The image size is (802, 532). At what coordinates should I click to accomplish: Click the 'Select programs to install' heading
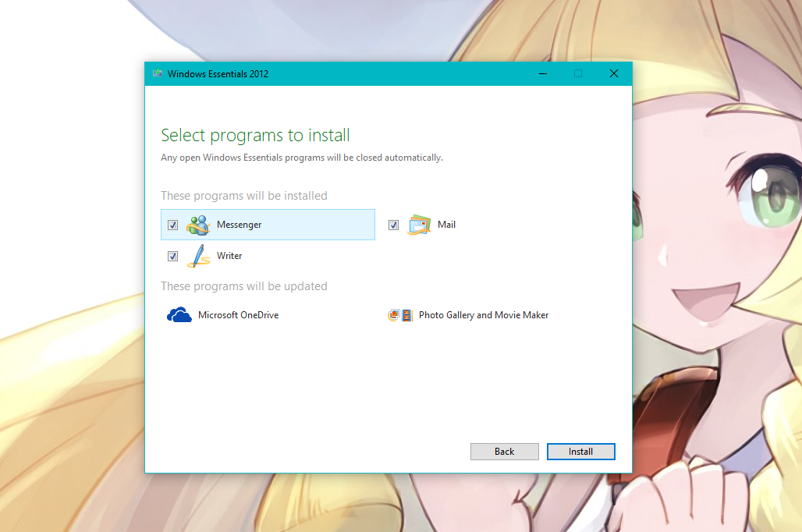tap(255, 136)
